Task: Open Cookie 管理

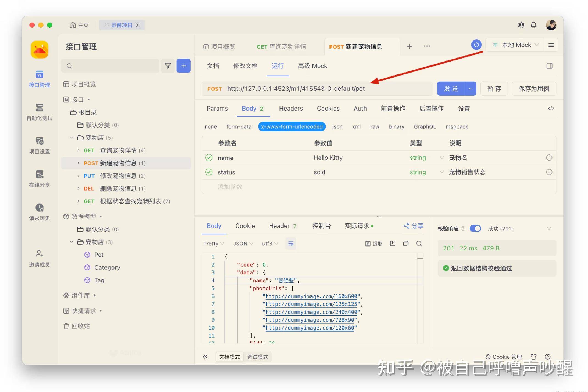Action: pos(503,357)
